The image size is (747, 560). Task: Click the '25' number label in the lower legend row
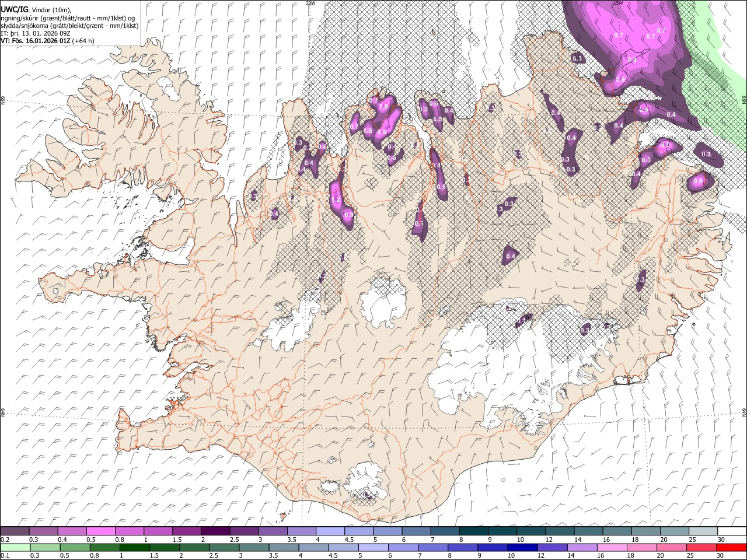(691, 556)
